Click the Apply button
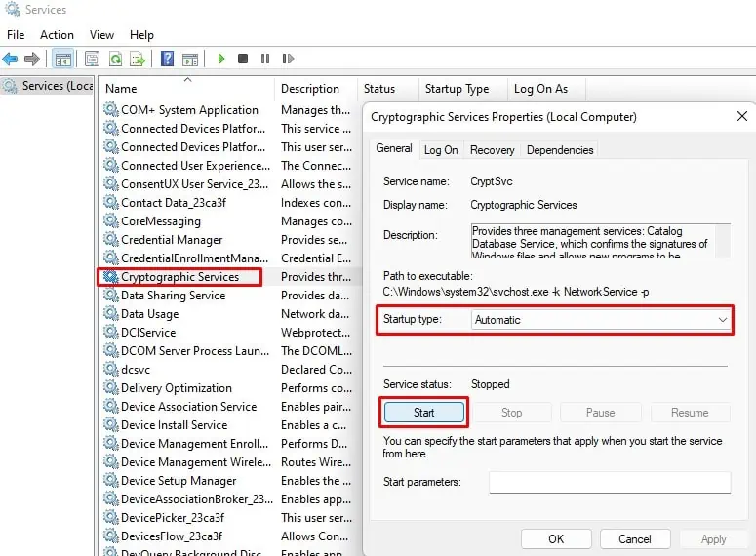 coord(714,538)
